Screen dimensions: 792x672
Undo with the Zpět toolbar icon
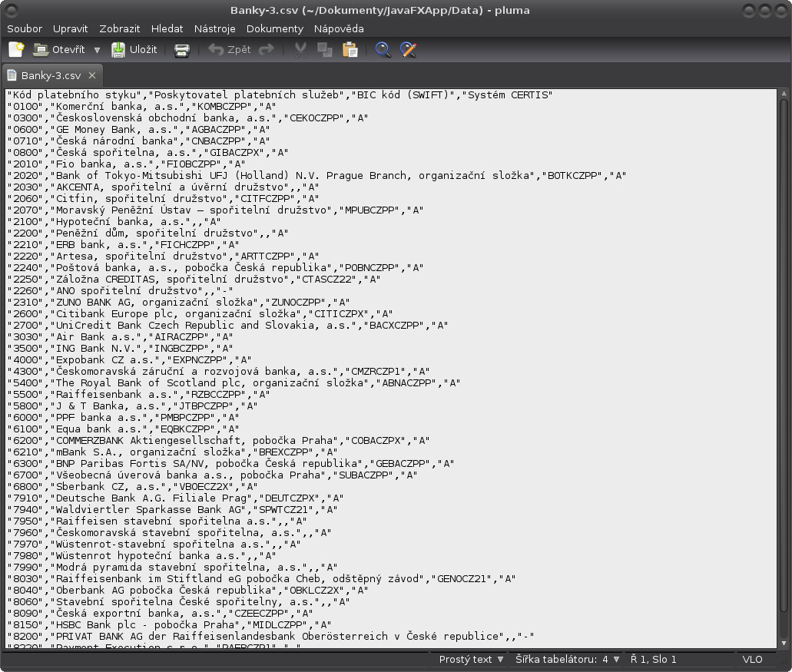[230, 49]
